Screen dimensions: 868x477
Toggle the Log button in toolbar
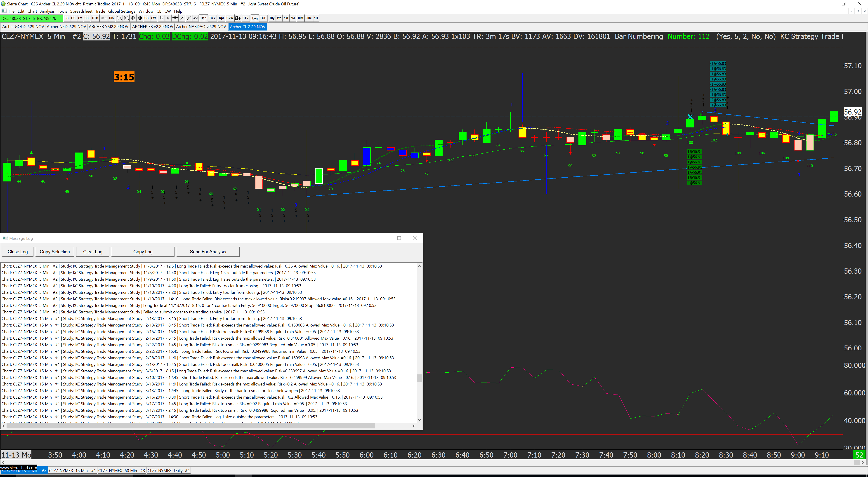(255, 18)
